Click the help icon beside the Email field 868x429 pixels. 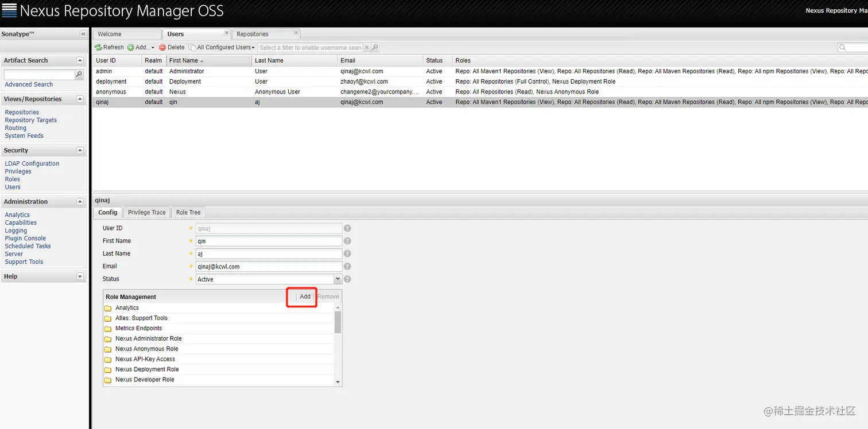[x=347, y=266]
